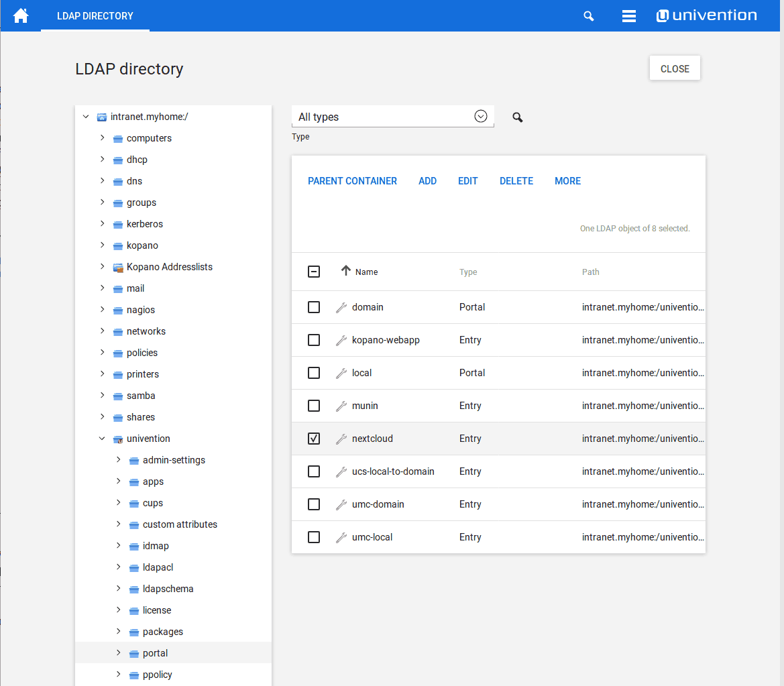Open the MORE actions menu
The height and width of the screenshot is (686, 784).
click(x=567, y=180)
